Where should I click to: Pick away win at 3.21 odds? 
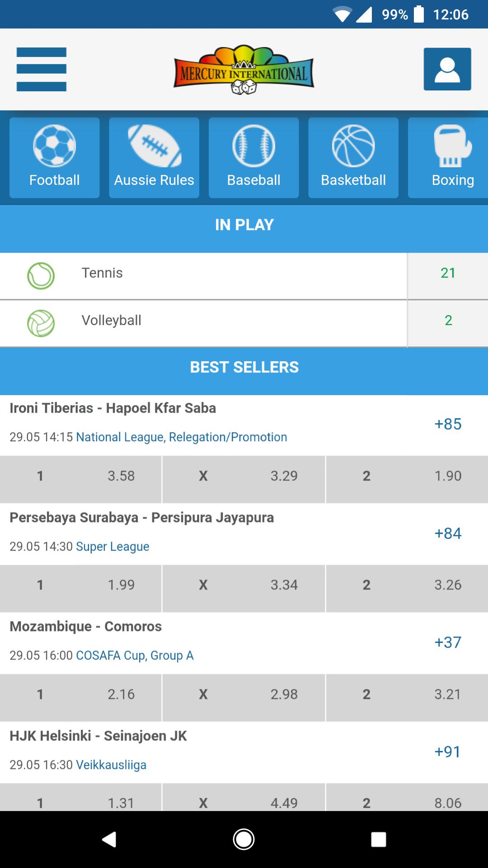click(x=407, y=694)
